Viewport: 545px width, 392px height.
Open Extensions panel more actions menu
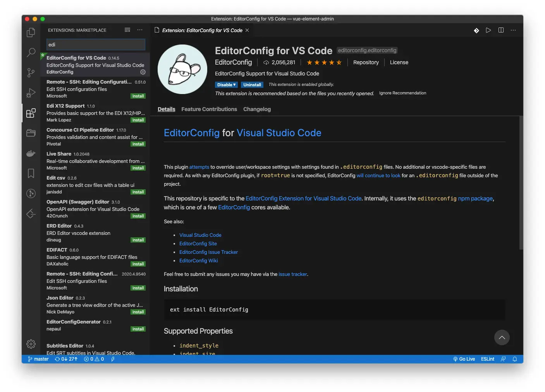tap(140, 30)
